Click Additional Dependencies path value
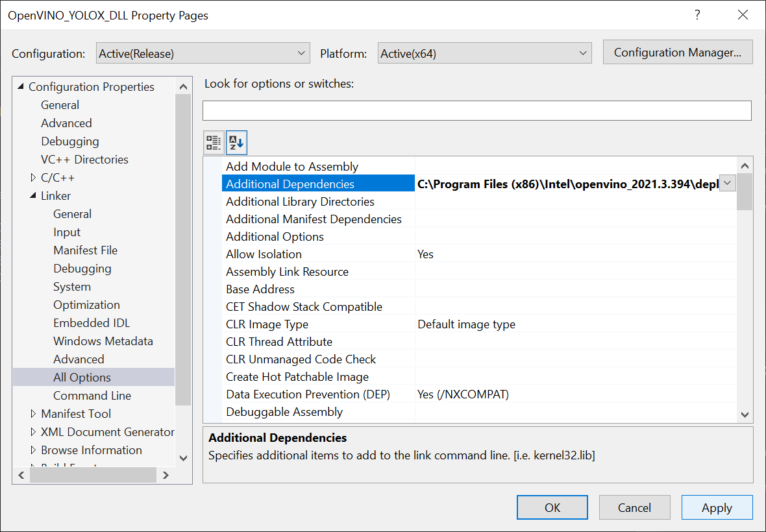This screenshot has width=766, height=532. pos(567,184)
